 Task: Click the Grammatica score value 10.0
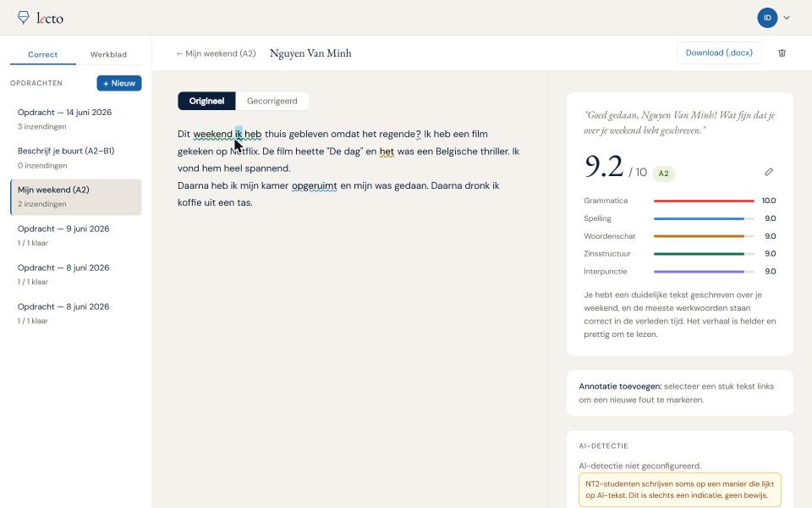point(769,201)
